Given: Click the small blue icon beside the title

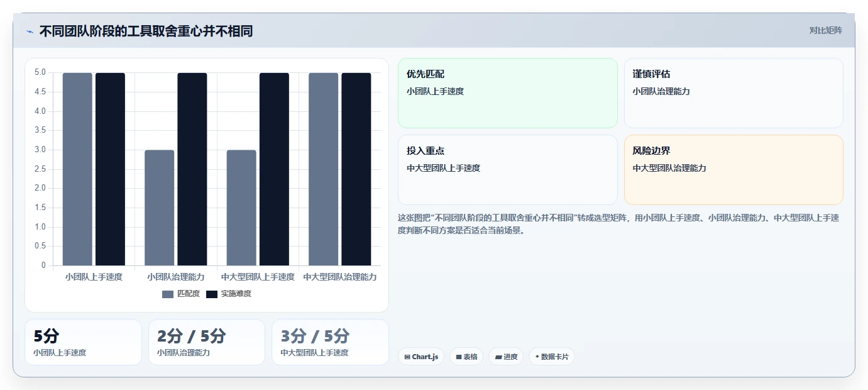Looking at the screenshot, I should tap(30, 31).
